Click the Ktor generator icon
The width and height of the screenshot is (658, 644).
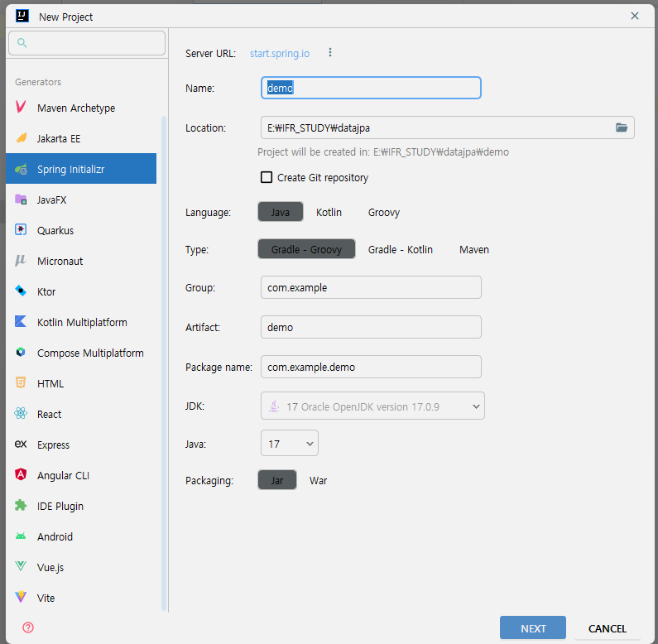pyautogui.click(x=21, y=291)
